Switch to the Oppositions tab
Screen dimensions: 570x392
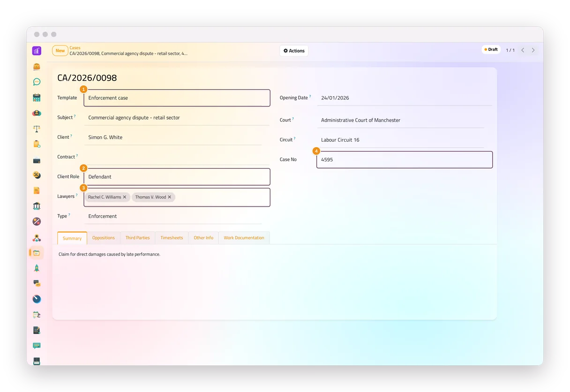point(104,238)
